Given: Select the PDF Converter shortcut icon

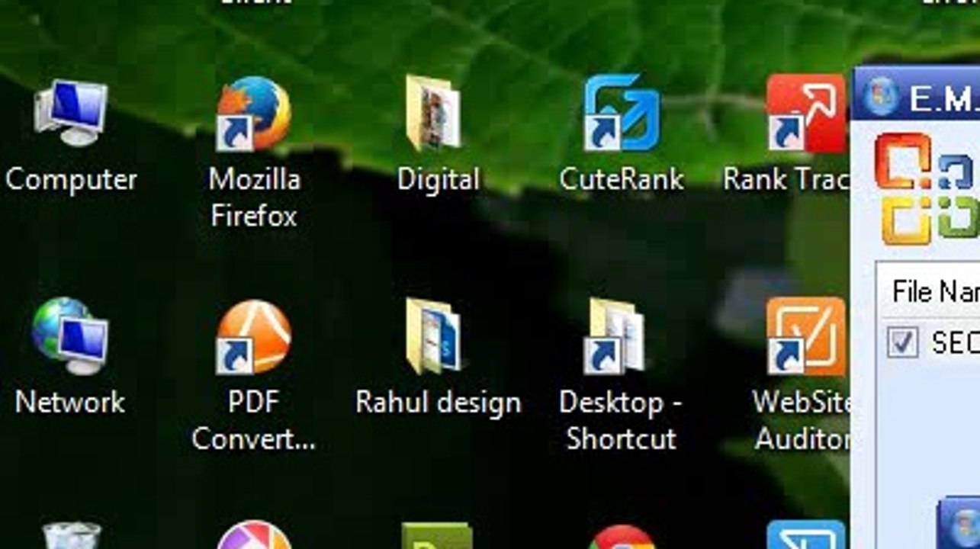Looking at the screenshot, I should click(x=254, y=336).
